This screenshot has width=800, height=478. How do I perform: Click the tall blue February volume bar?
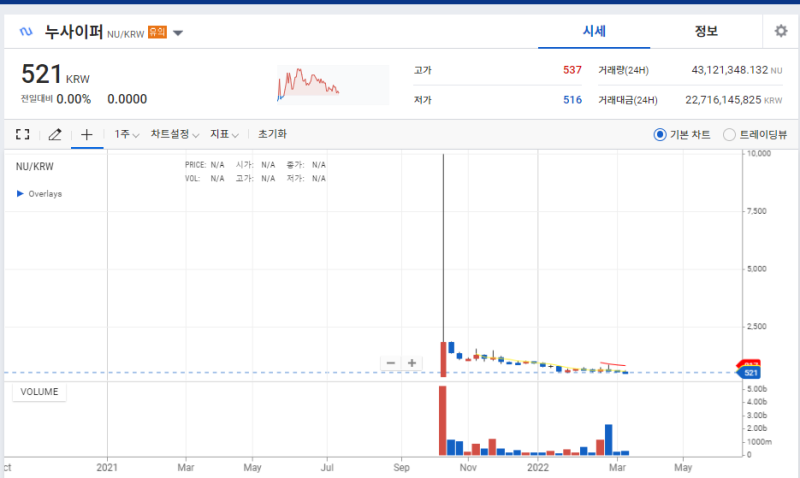[608, 440]
